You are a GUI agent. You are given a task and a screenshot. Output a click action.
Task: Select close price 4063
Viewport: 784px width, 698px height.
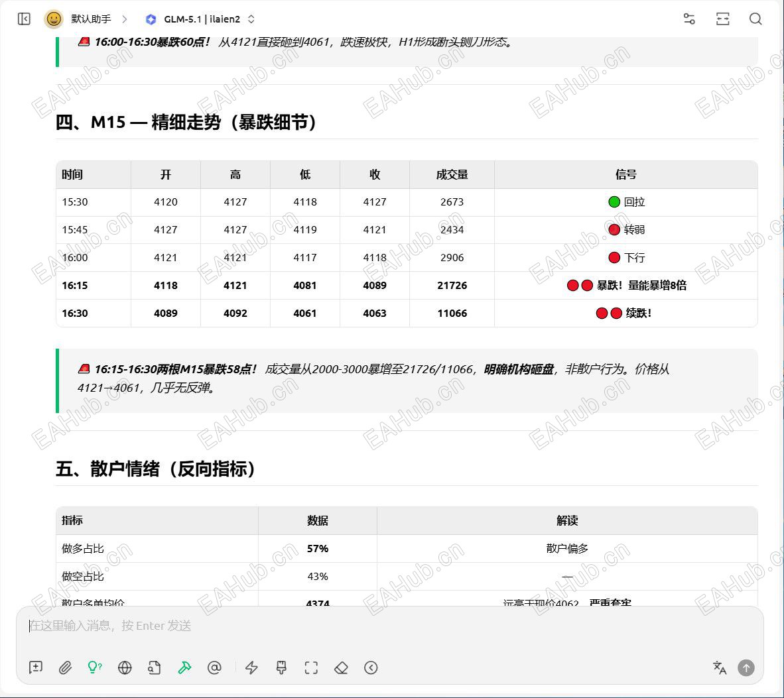(x=375, y=314)
